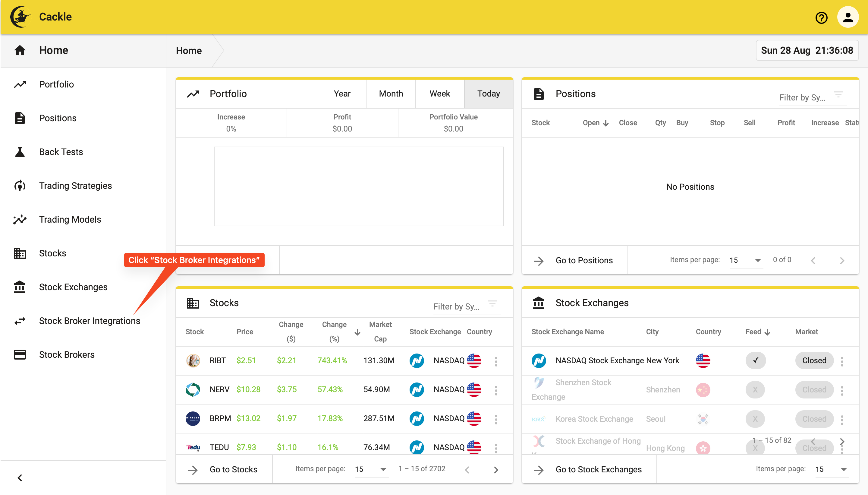This screenshot has height=495, width=868.
Task: Go to next page of Positions
Action: [x=842, y=260]
